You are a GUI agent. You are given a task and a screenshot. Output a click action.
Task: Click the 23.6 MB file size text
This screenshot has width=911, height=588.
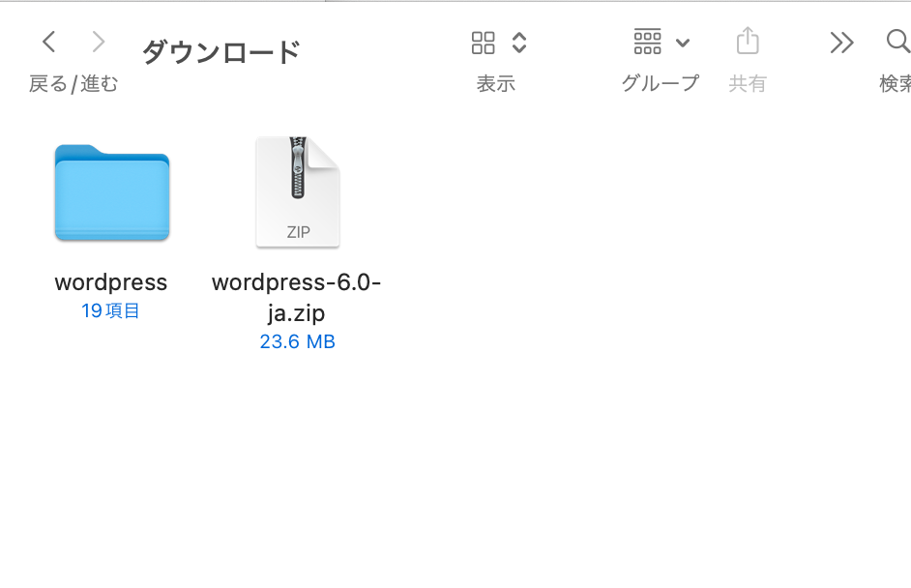point(297,342)
